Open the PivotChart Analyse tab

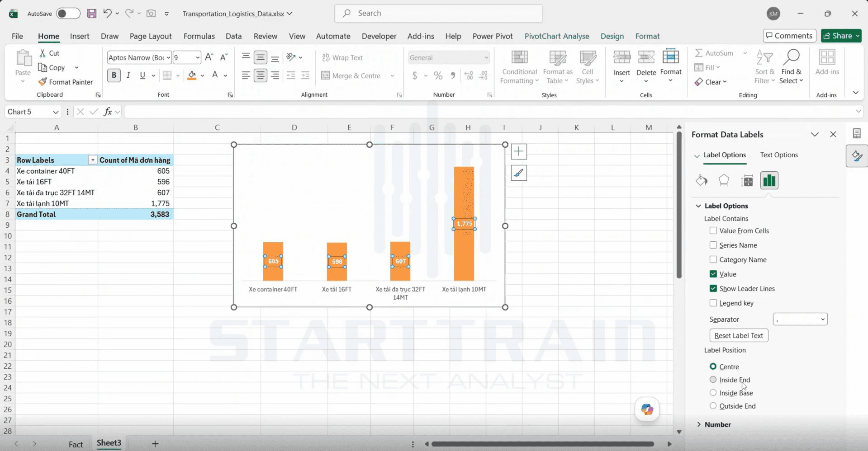pos(557,36)
